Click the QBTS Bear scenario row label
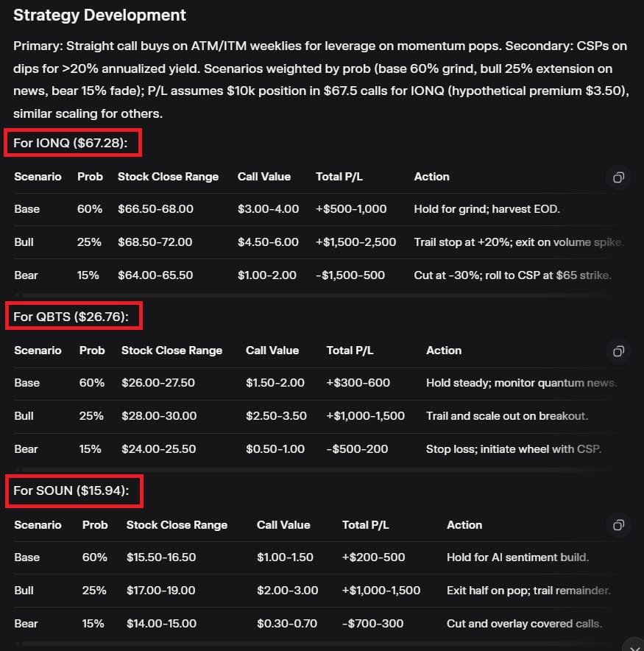The width and height of the screenshot is (644, 651). coord(26,448)
